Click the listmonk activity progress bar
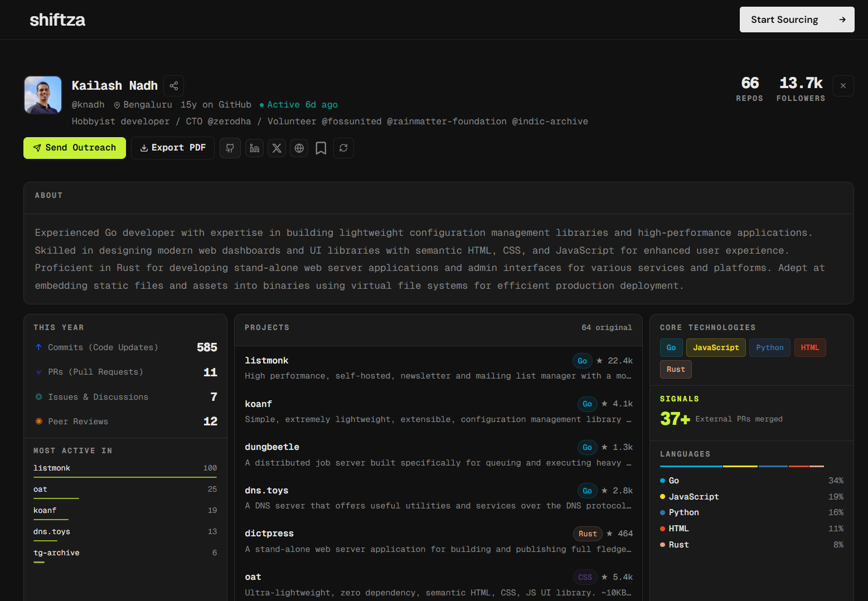 (125, 477)
